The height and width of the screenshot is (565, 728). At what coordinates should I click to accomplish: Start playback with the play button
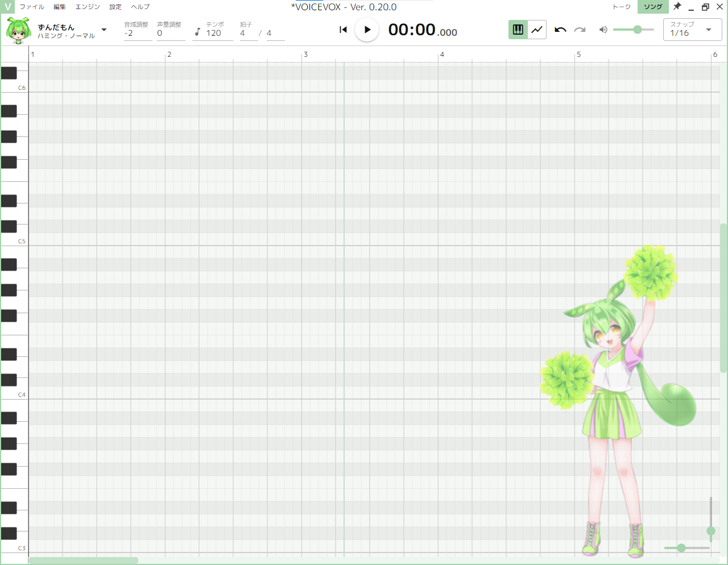[x=367, y=30]
